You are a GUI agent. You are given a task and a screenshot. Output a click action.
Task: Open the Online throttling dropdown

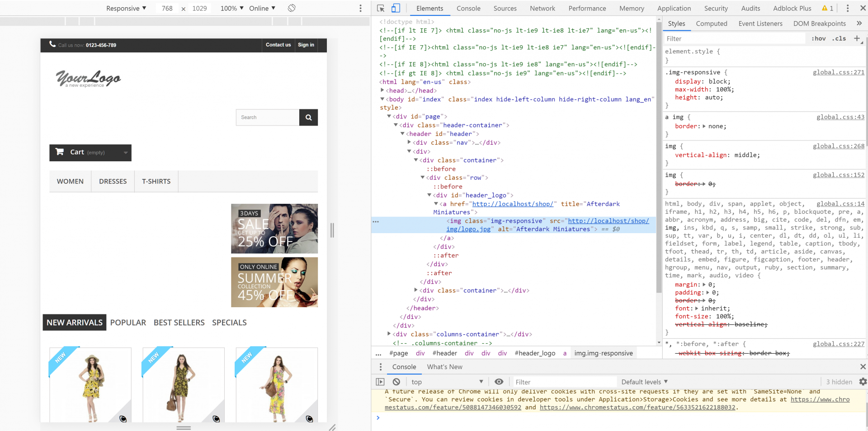(262, 8)
